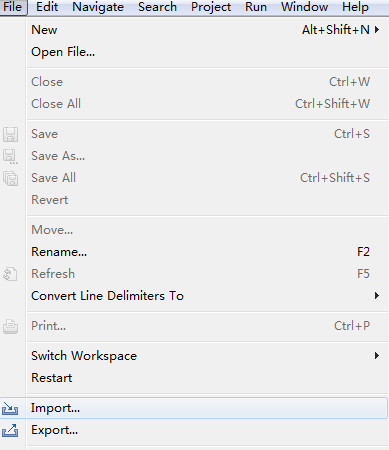Open the Navigate menu
The height and width of the screenshot is (450, 389).
98,7
